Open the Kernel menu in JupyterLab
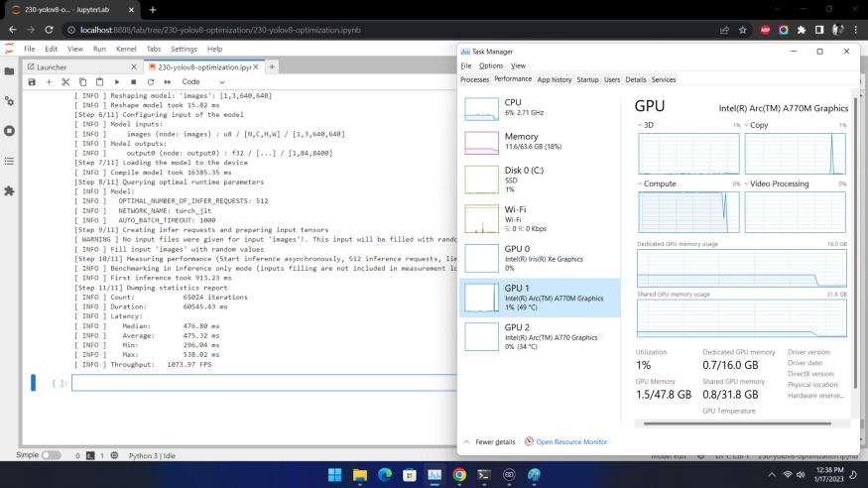This screenshot has width=868, height=488. point(126,49)
